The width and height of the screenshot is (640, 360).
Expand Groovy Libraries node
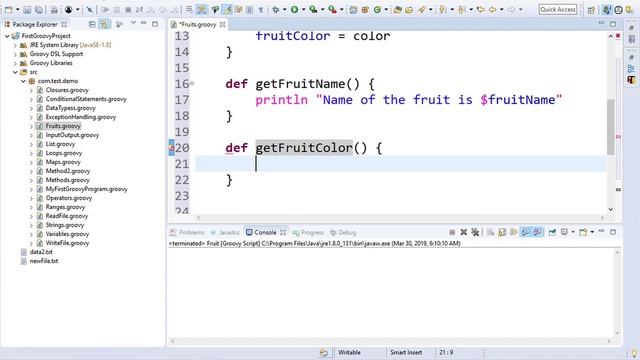coord(15,63)
